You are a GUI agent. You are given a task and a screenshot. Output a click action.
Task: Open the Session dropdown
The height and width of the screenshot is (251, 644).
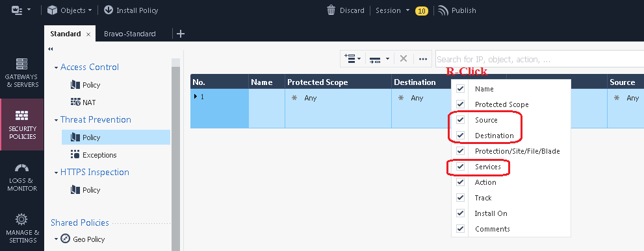[393, 10]
